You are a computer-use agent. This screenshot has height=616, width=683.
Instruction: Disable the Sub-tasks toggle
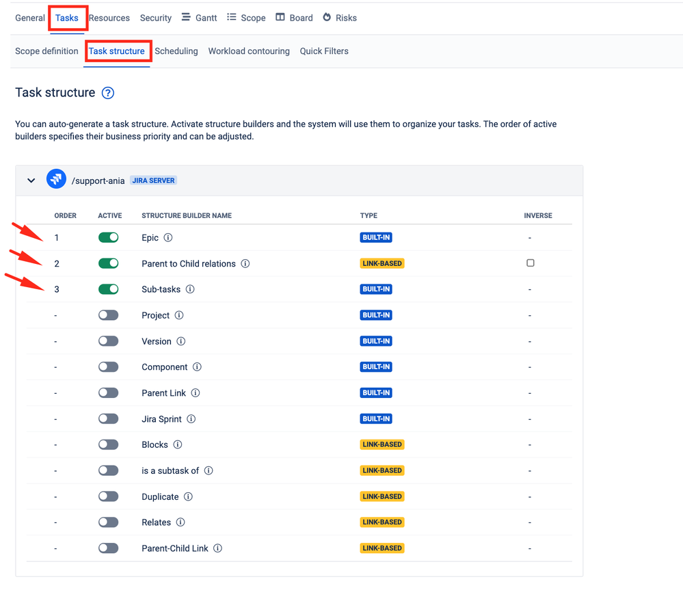click(x=109, y=289)
